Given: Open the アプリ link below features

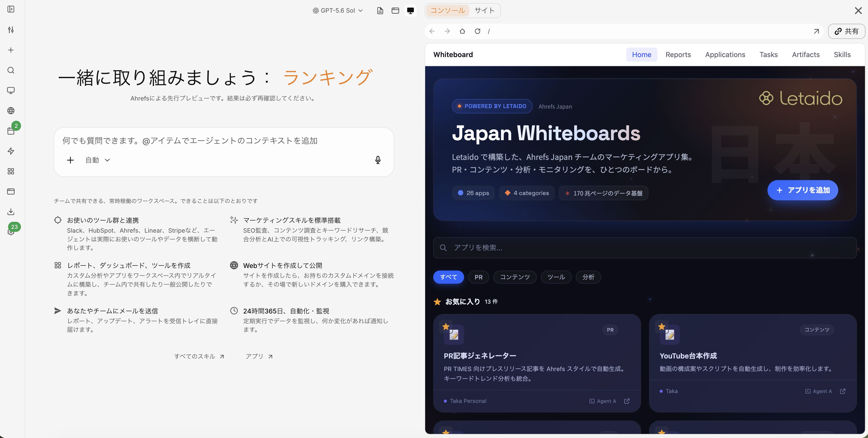Looking at the screenshot, I should [x=259, y=356].
